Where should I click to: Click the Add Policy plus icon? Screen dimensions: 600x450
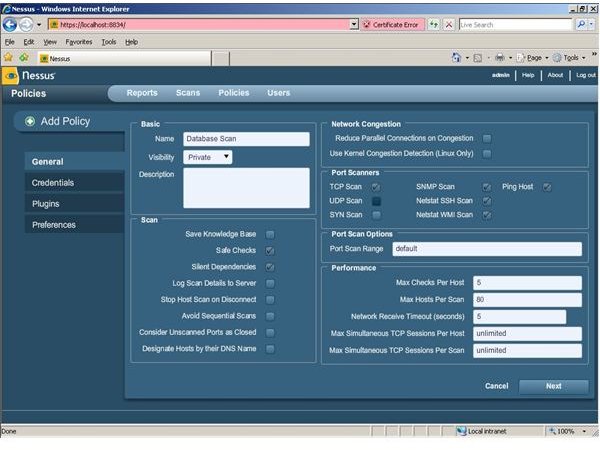point(30,121)
